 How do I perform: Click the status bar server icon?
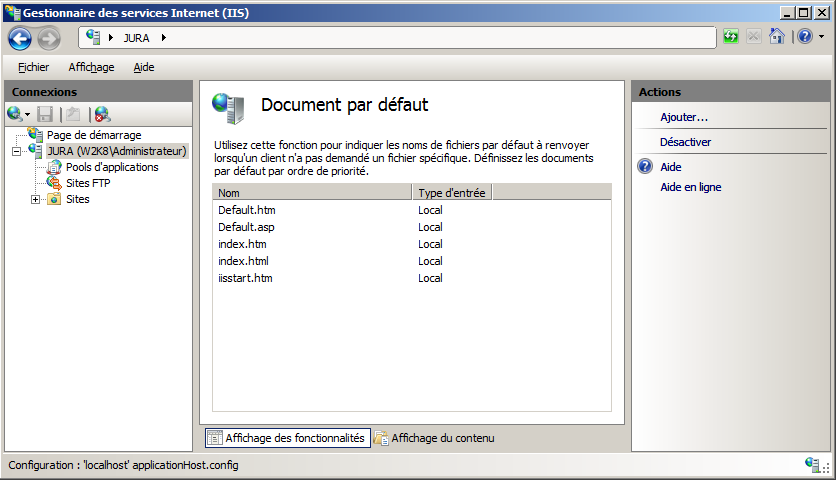click(x=813, y=465)
